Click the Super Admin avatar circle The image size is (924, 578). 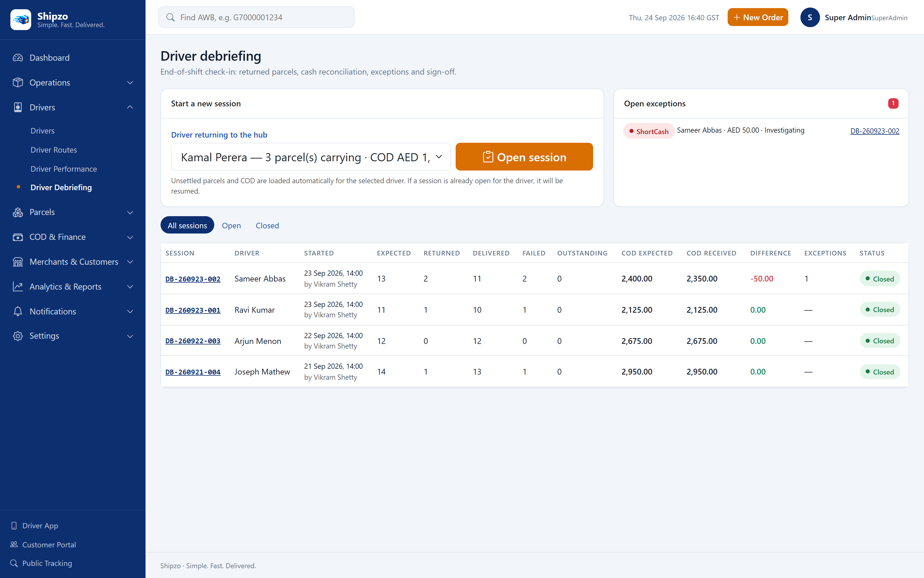810,18
